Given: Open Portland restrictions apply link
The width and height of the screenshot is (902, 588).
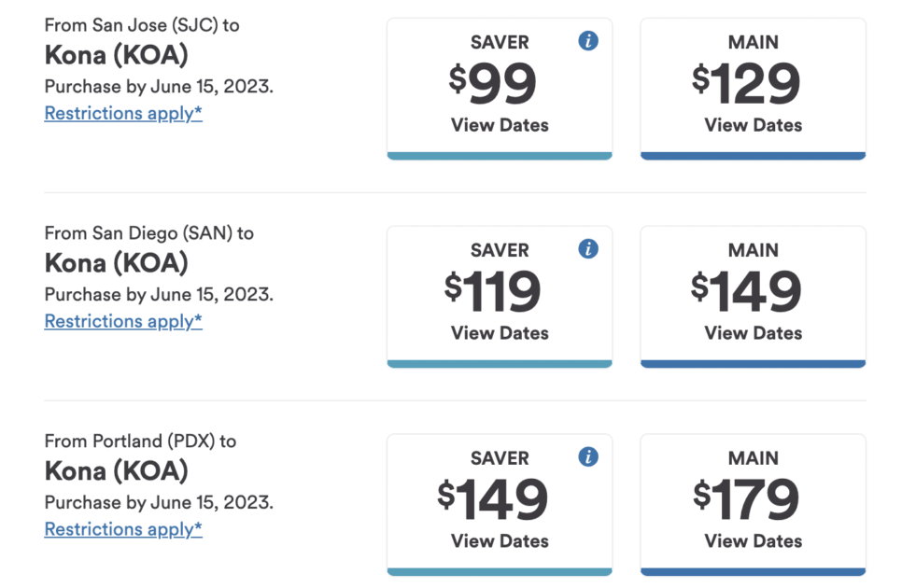Looking at the screenshot, I should [123, 529].
